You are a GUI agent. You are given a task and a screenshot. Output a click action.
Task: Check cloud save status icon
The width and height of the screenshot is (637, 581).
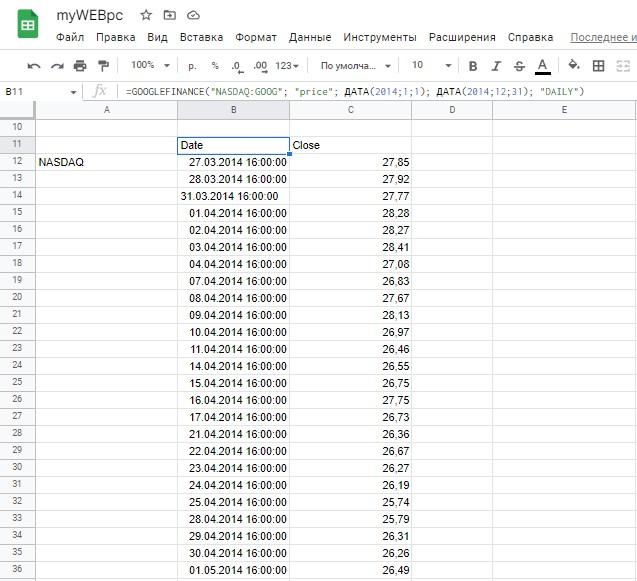point(193,15)
